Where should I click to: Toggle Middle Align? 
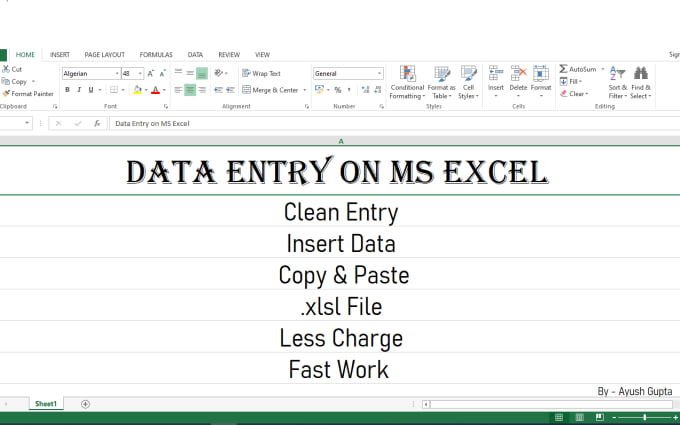click(x=190, y=73)
